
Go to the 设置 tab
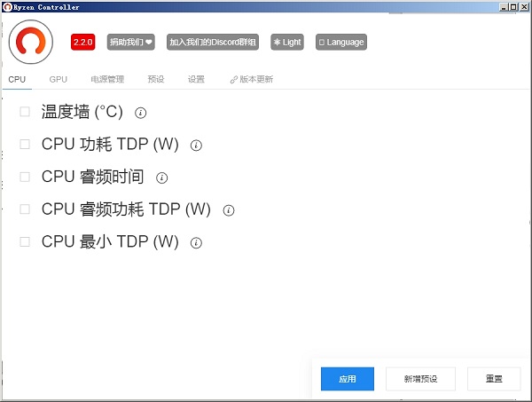tap(196, 80)
